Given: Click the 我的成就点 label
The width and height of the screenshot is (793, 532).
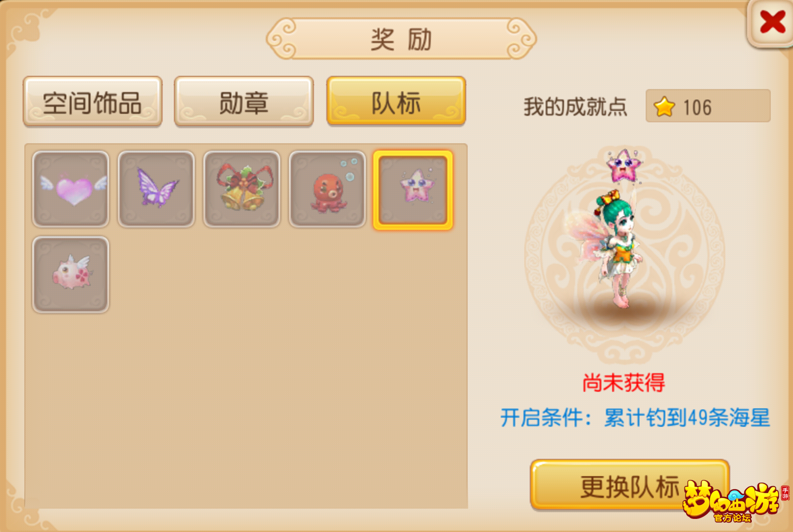Looking at the screenshot, I should (x=575, y=107).
